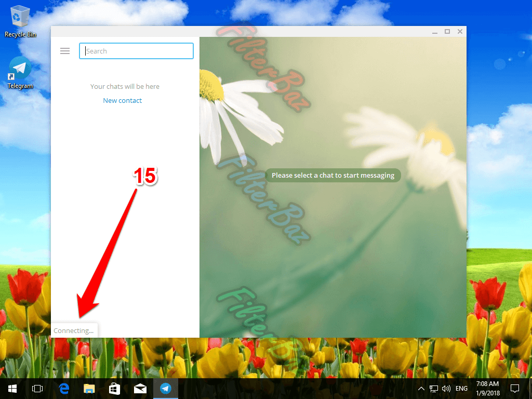Open the volume control tray icon
The image size is (532, 399).
point(446,388)
